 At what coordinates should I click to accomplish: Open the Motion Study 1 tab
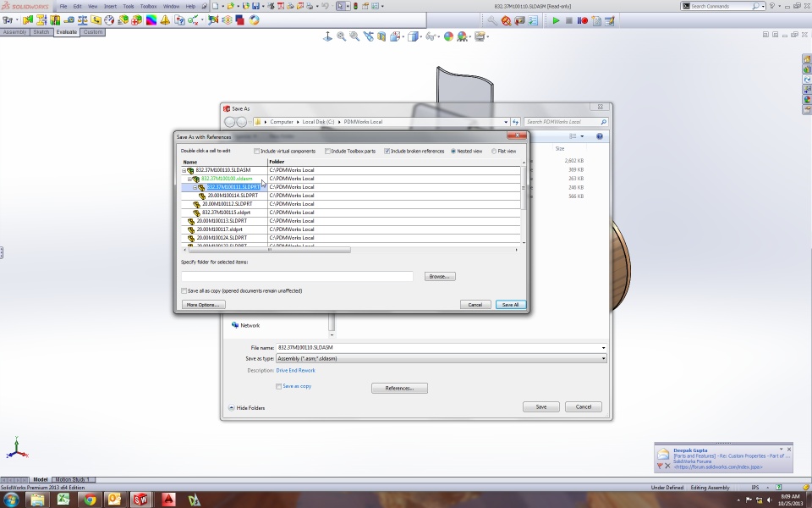pos(73,479)
